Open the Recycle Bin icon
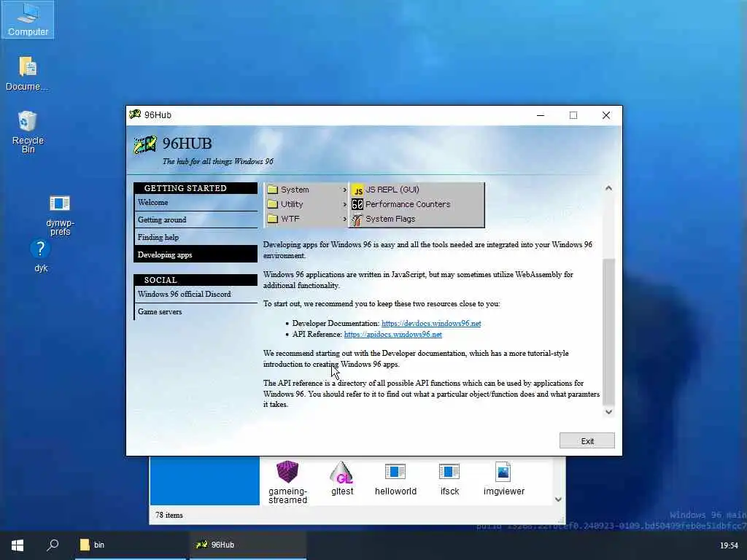Screen dimensions: 747x560 coord(28,131)
